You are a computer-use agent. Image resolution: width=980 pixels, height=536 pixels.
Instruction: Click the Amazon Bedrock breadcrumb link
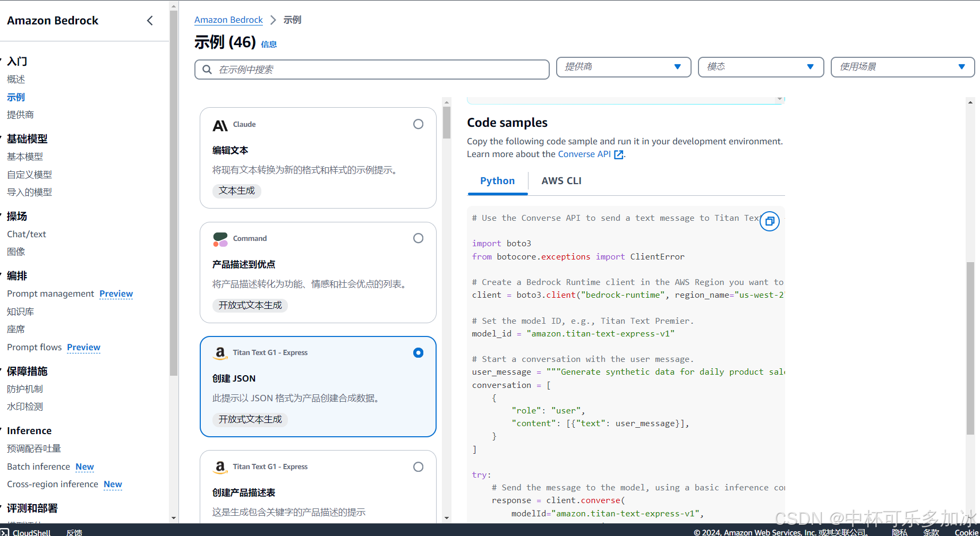pos(228,20)
